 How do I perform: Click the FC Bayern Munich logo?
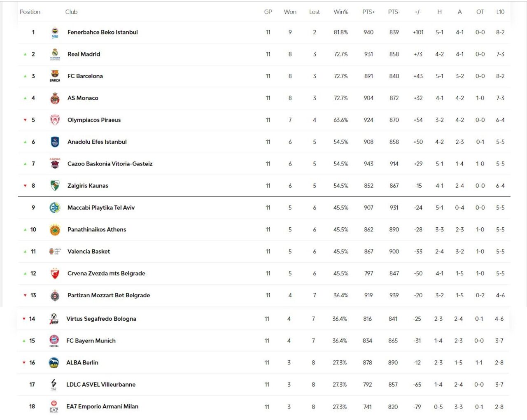[x=54, y=341]
